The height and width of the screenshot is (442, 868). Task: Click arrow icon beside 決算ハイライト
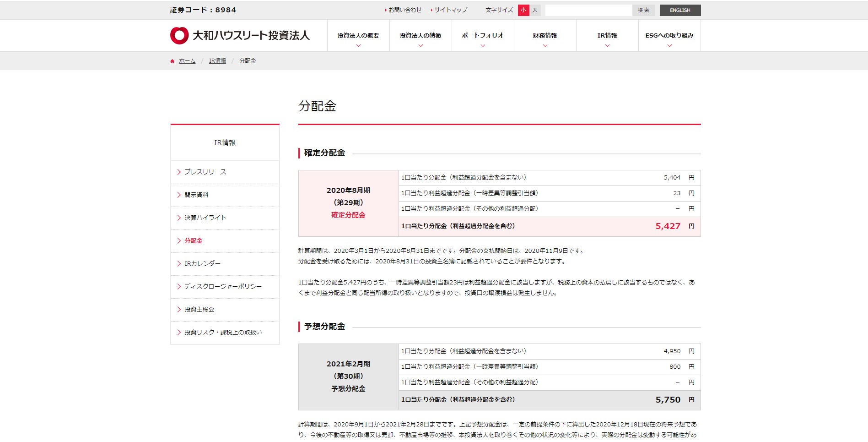[179, 218]
